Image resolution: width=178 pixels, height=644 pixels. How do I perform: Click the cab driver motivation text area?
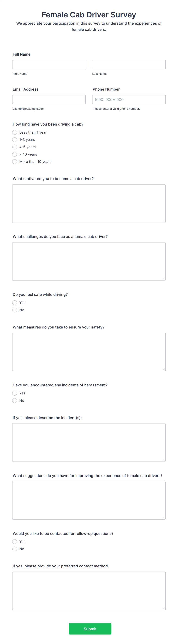coord(89,203)
